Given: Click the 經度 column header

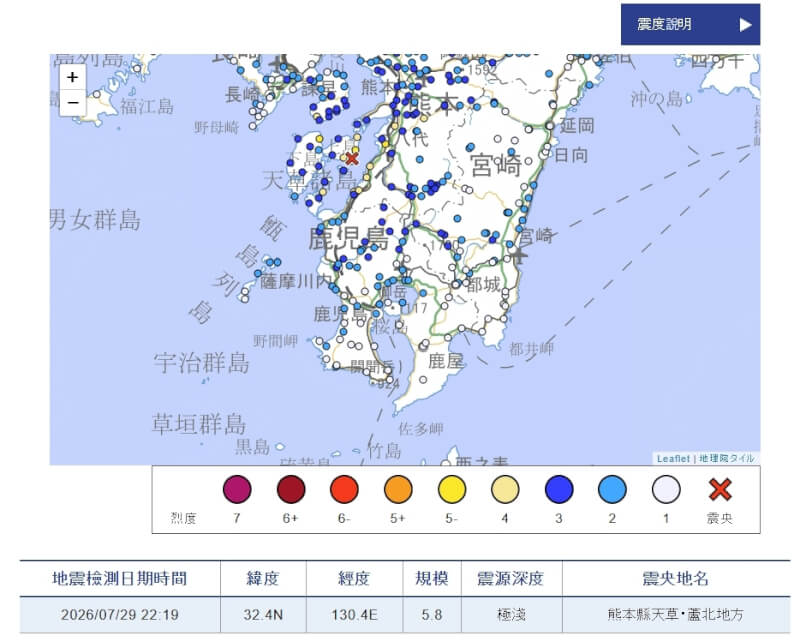Looking at the screenshot, I should pyautogui.click(x=354, y=579).
